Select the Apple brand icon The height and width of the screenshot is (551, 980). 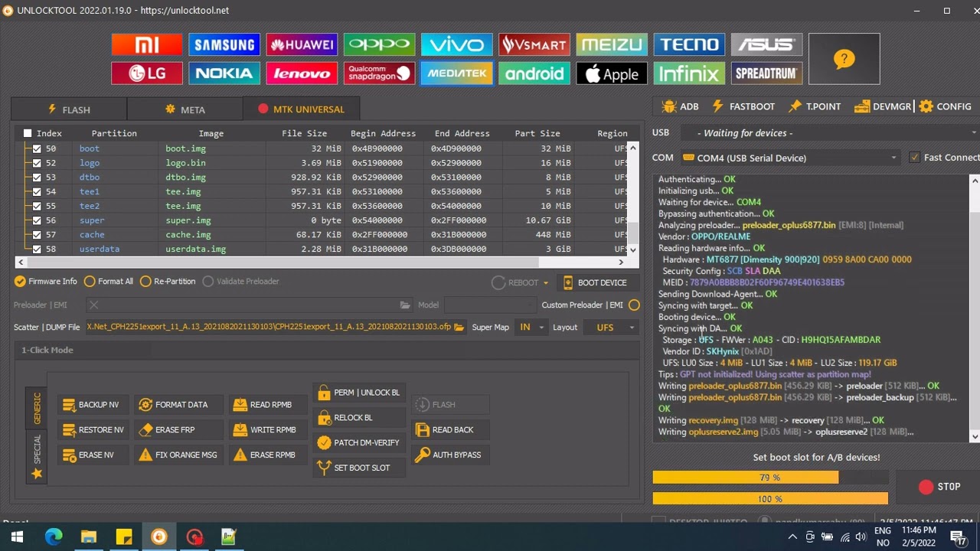612,73
